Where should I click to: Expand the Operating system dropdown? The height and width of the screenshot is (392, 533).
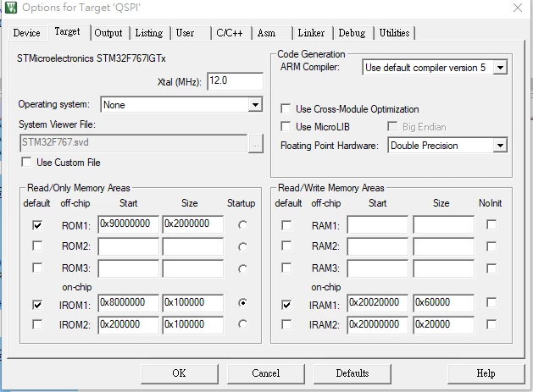pos(255,105)
